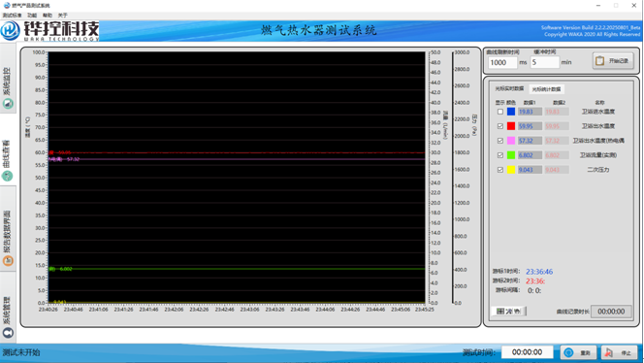Click data1 value 9.043 for secondary pressure
644x363 pixels.
pos(530,170)
